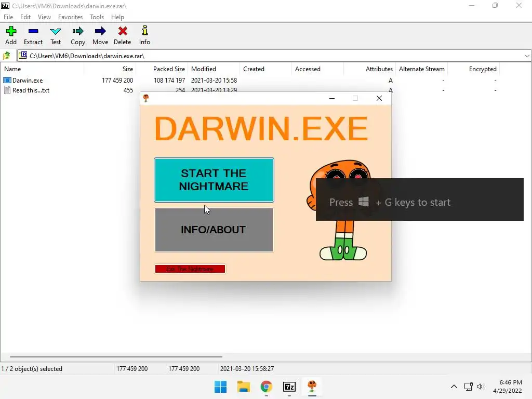This screenshot has height=399, width=532.
Task: Click the Darwin app taskbar icon
Action: tap(312, 387)
